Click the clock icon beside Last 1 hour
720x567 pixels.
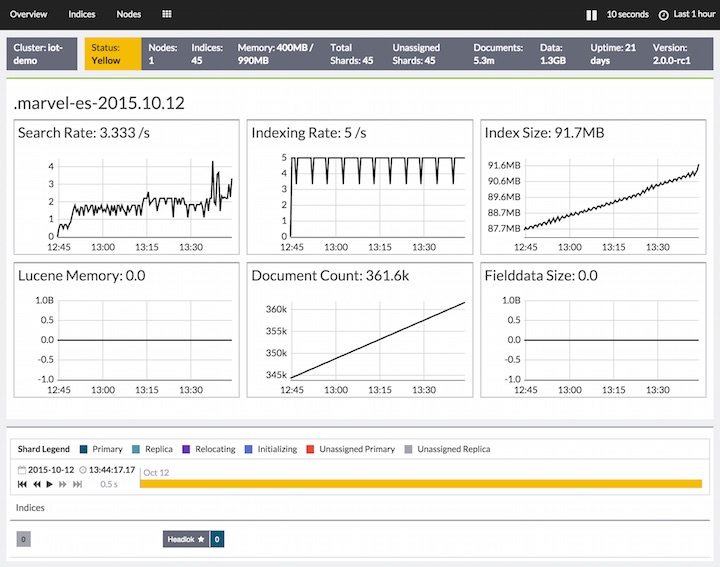[663, 15]
